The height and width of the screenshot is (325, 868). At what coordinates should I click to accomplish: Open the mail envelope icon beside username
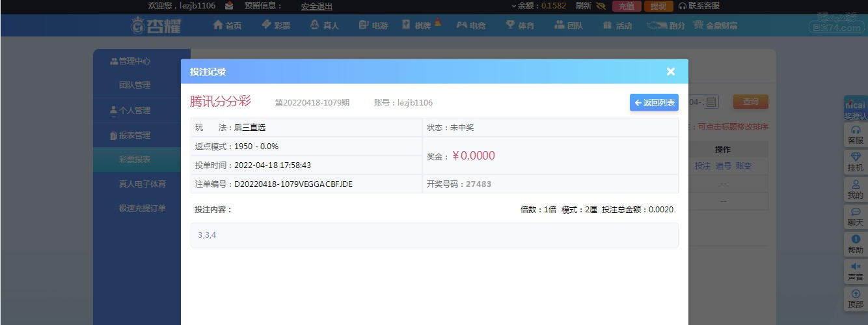(x=229, y=6)
